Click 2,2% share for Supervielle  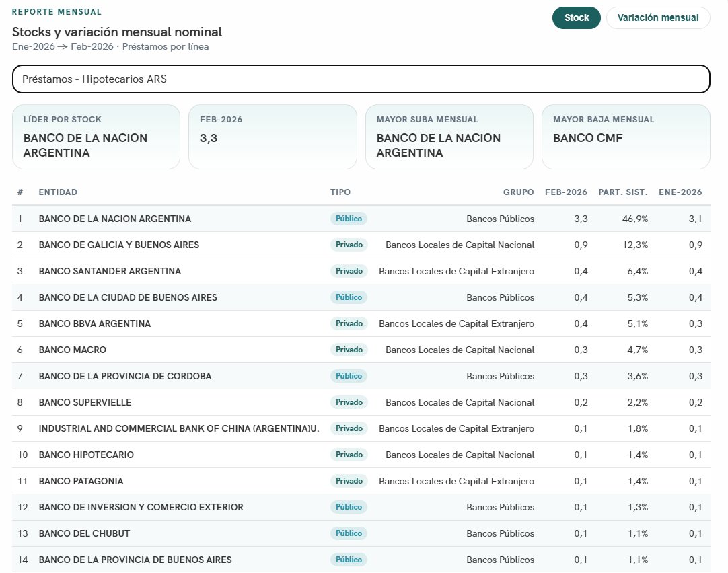tap(637, 402)
